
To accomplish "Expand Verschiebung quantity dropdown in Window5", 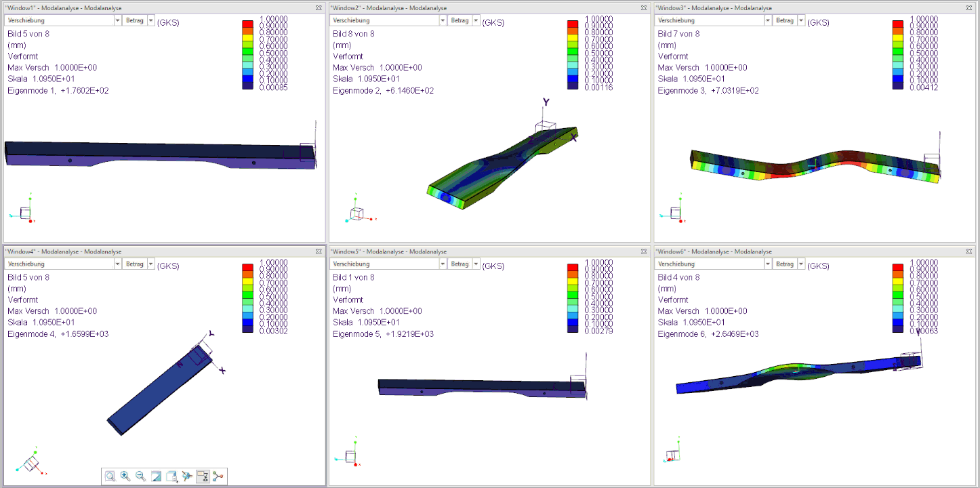I will click(x=443, y=264).
